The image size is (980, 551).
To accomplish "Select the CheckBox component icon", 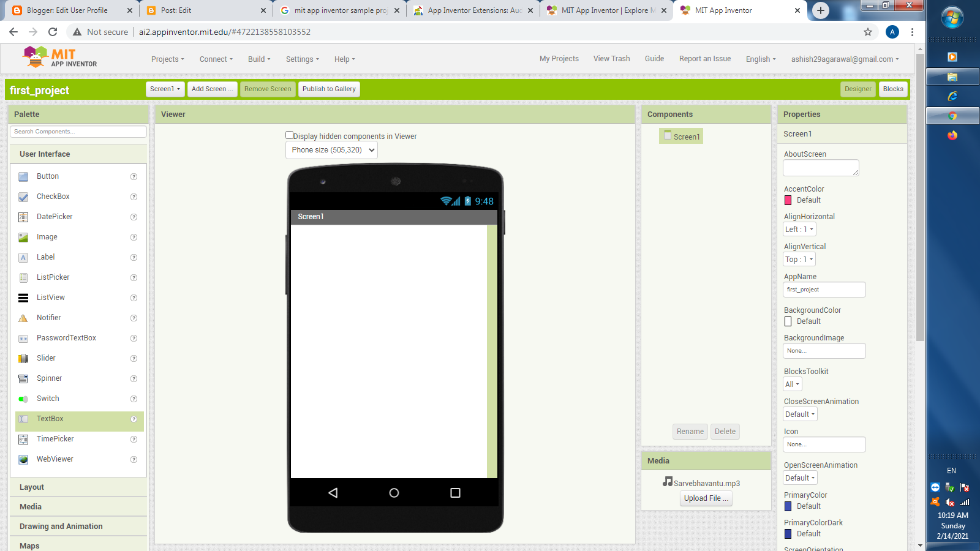I will [23, 197].
